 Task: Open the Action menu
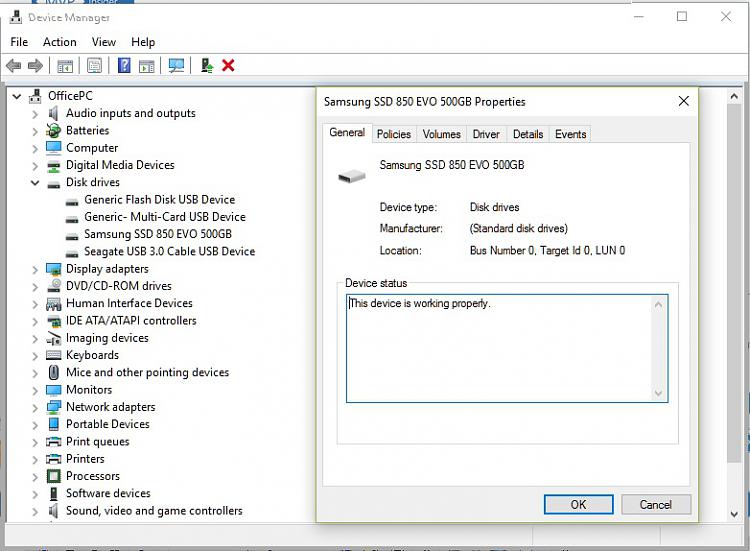coord(60,42)
